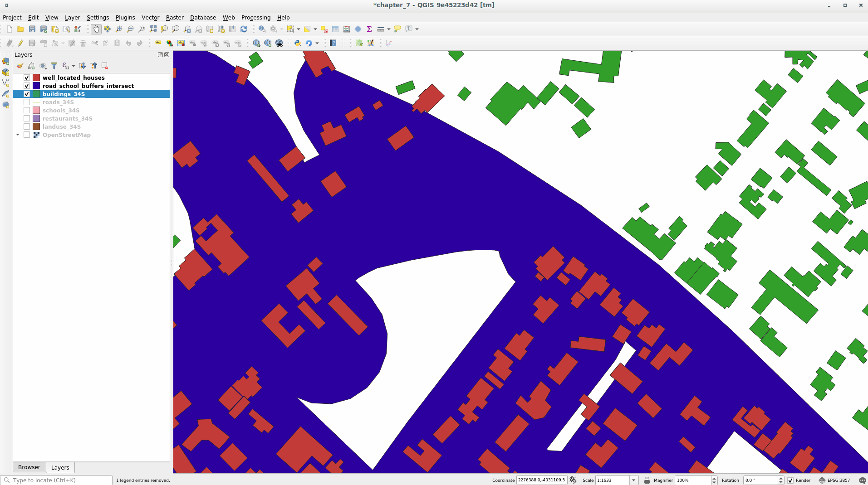
Task: Open the Scale dropdown in status bar
Action: [x=633, y=480]
